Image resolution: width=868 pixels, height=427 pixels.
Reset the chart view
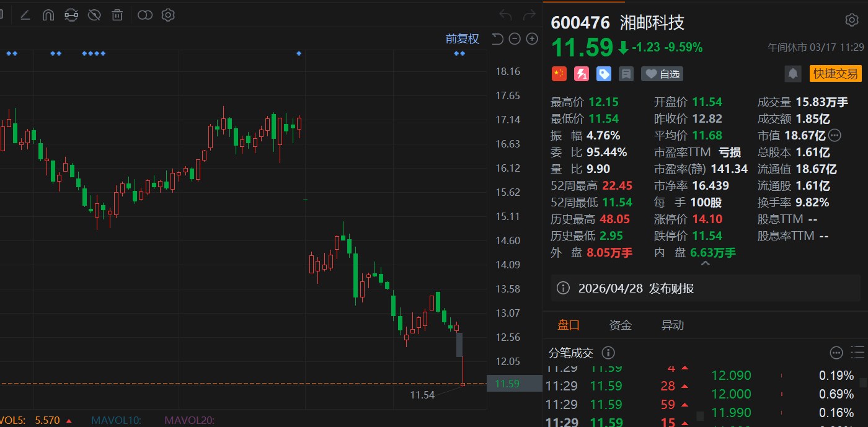pos(497,39)
